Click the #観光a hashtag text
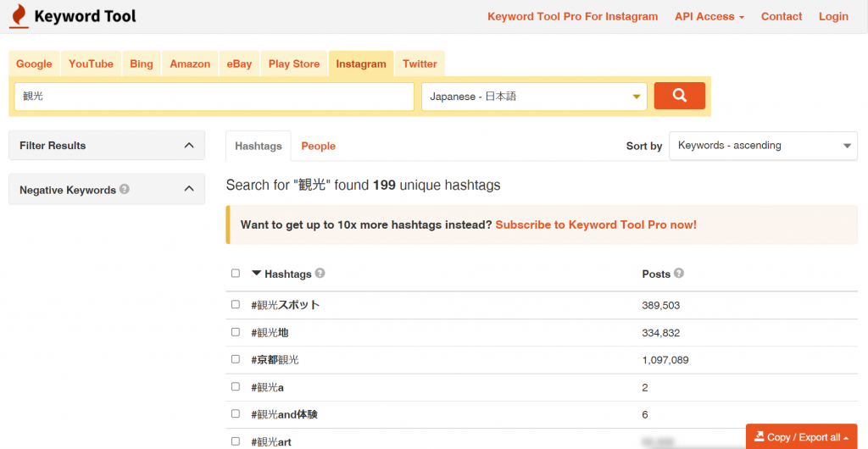Screen dimensions: 868x449 [x=267, y=387]
